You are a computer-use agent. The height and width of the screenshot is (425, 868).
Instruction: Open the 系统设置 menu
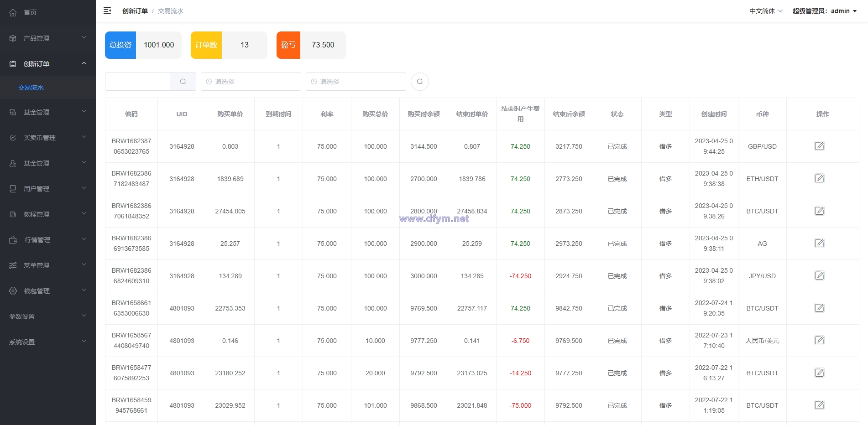pos(48,342)
